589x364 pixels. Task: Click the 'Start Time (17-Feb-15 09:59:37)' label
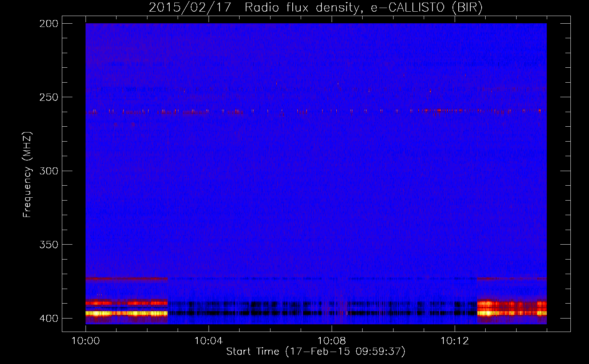point(316,352)
